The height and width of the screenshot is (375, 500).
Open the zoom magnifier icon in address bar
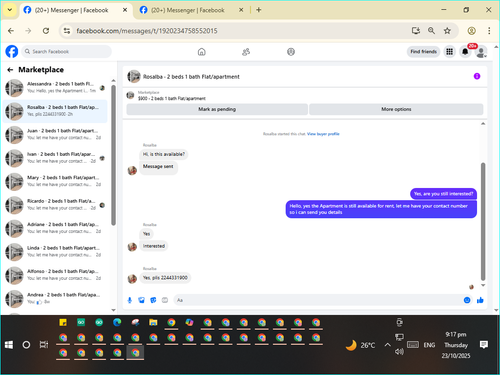tap(431, 31)
